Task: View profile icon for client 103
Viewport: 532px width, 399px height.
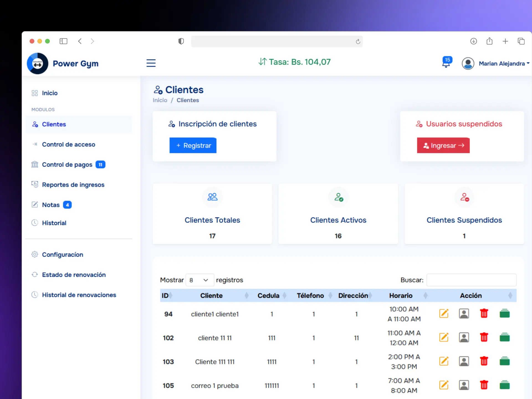Action: [x=464, y=361]
